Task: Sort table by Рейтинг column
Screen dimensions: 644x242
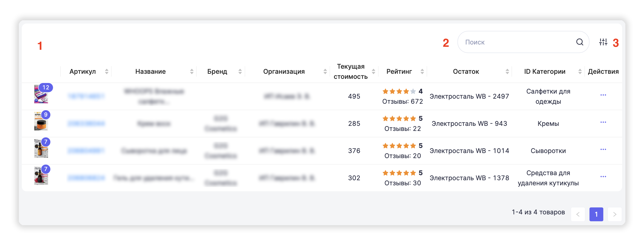Action: (422, 72)
